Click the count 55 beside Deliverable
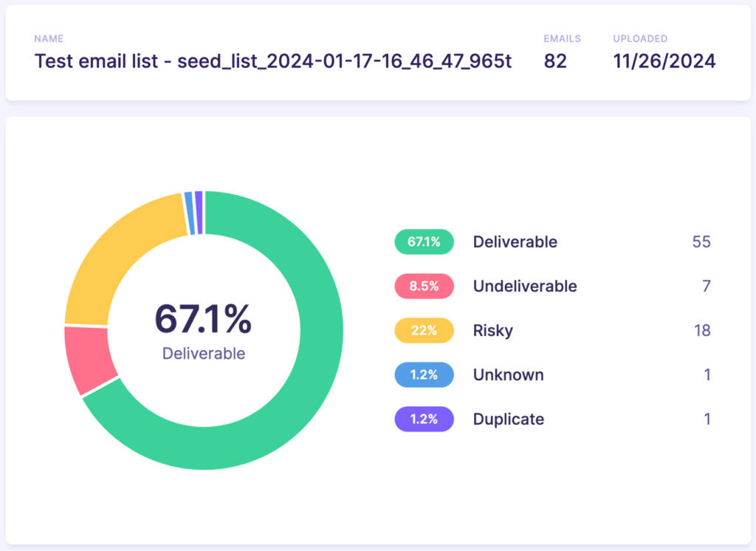This screenshot has height=551, width=756. click(703, 242)
